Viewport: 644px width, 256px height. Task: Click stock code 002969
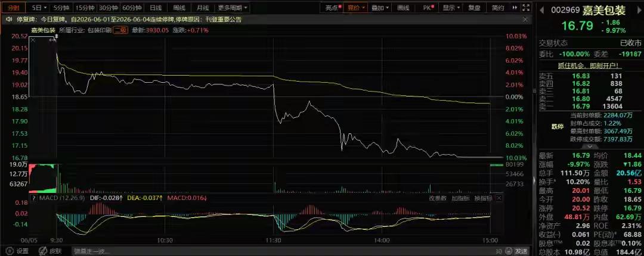coord(564,9)
